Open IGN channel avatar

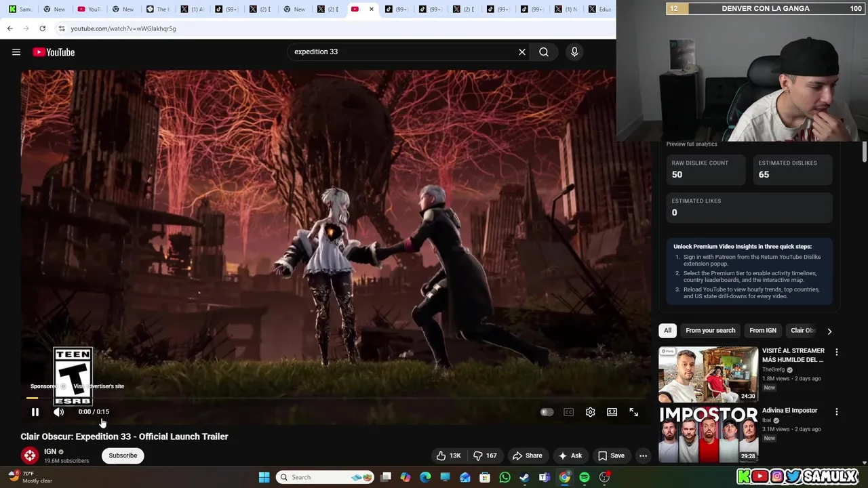point(29,455)
